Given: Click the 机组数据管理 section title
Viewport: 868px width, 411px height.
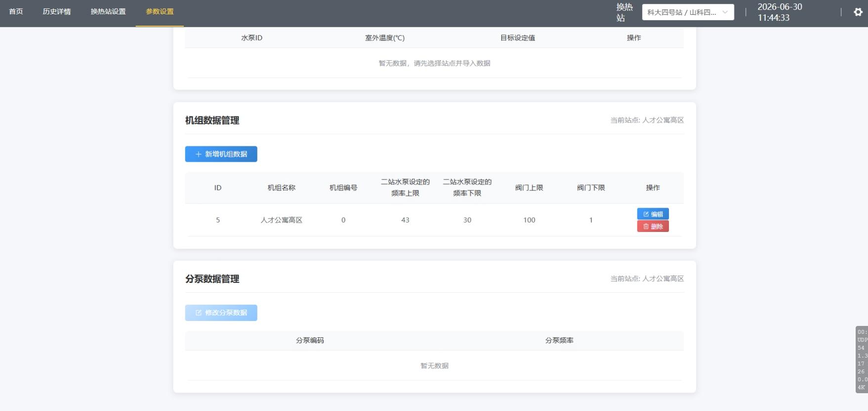Looking at the screenshot, I should click(212, 120).
